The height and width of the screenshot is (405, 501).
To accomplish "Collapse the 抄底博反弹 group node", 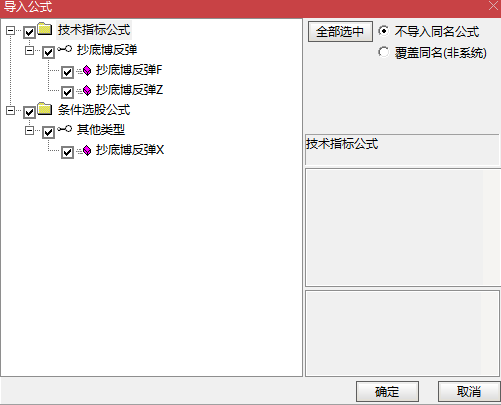I will 29,51.
